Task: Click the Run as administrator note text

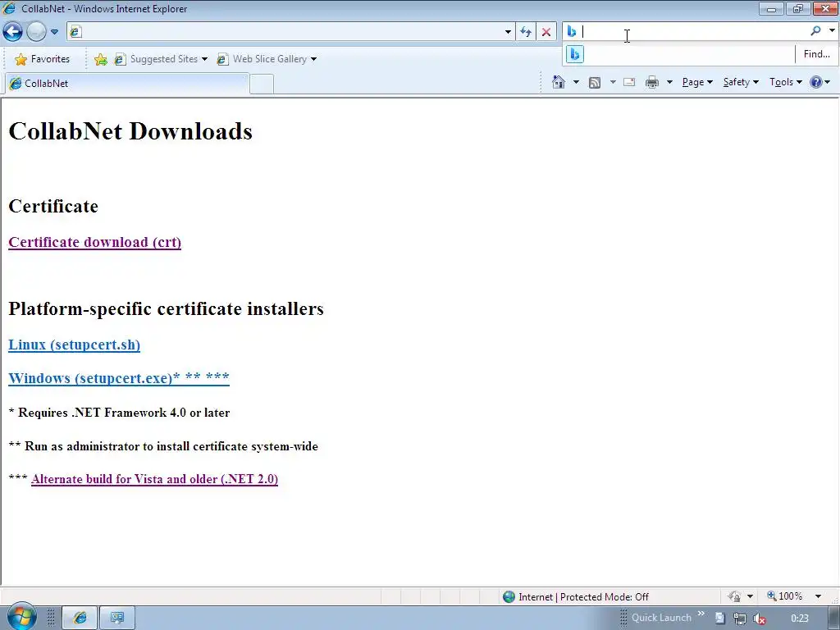Action: coord(163,446)
